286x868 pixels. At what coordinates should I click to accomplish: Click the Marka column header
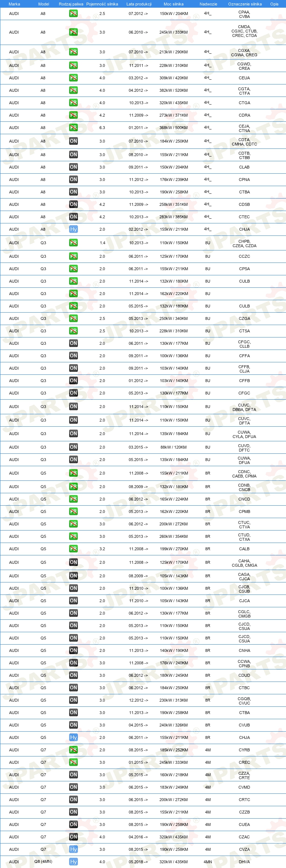point(14,4)
